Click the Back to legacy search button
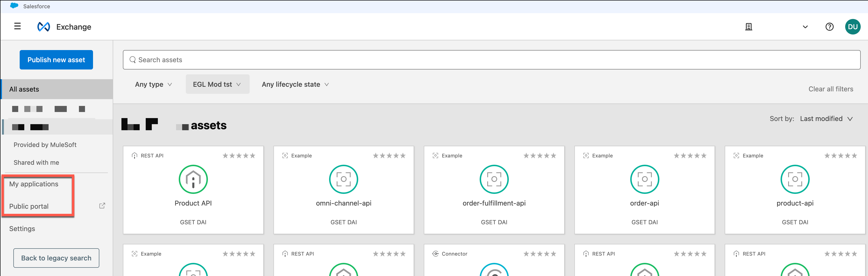This screenshot has width=868, height=276. [x=56, y=258]
